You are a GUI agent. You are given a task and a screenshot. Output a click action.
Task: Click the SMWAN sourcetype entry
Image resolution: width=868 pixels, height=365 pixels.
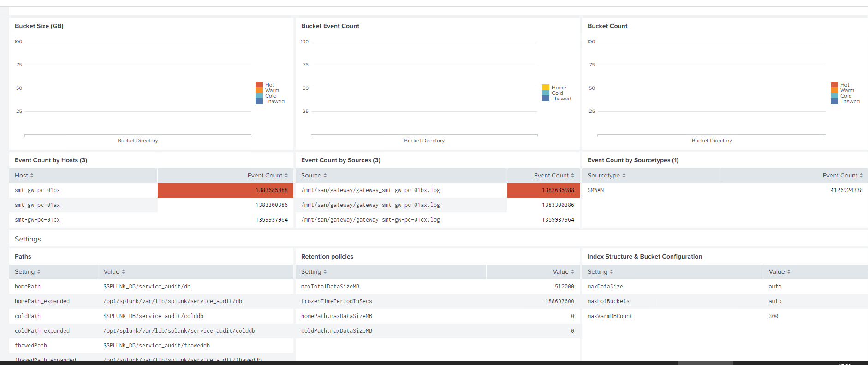click(x=595, y=190)
